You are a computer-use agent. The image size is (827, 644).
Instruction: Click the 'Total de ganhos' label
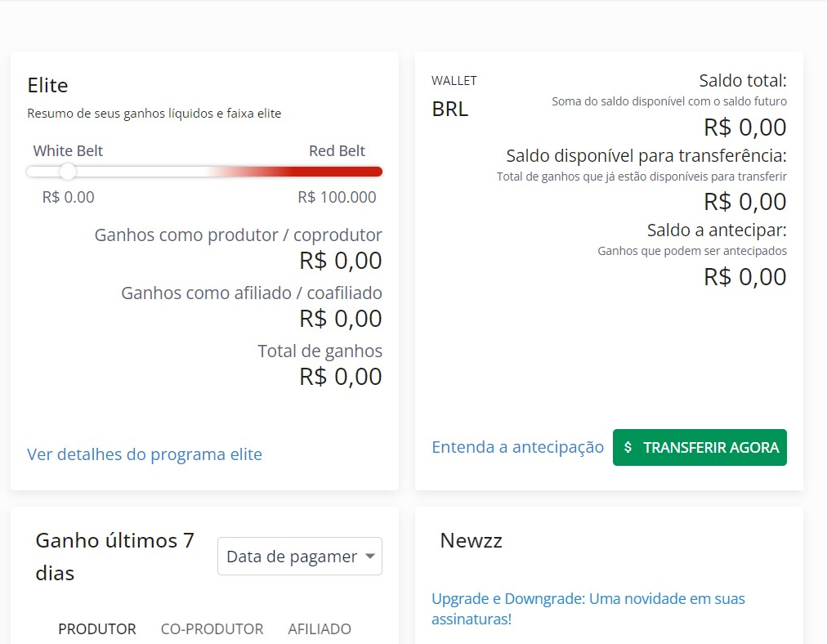(320, 351)
